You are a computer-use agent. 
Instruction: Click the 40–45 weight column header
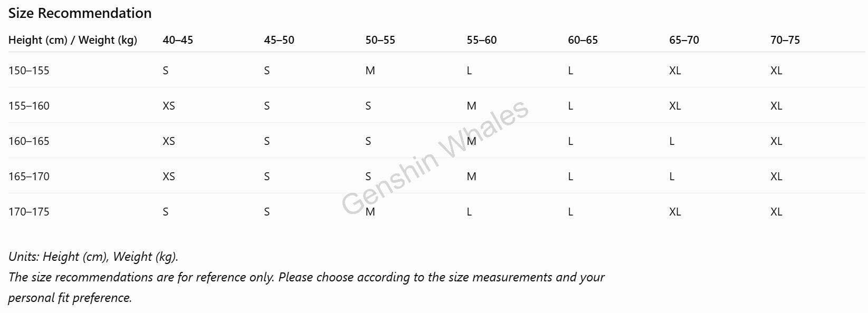tap(178, 40)
